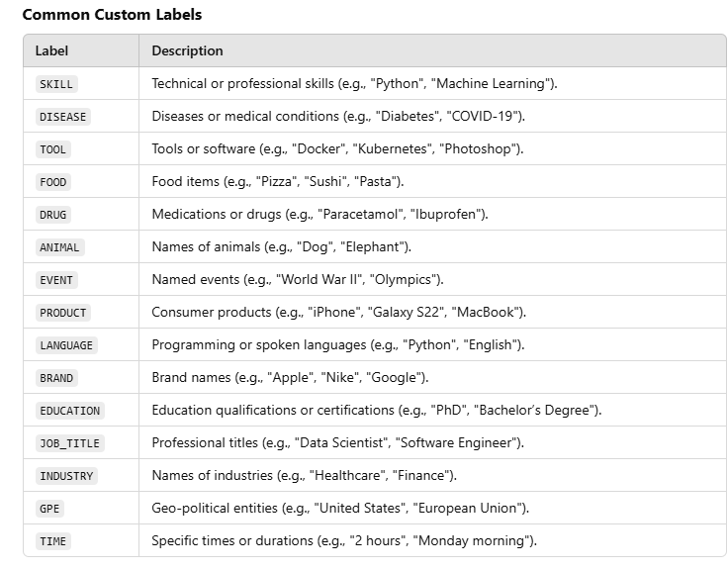This screenshot has width=728, height=570.
Task: Click the "Medications or drugs" description cell
Action: point(319,215)
